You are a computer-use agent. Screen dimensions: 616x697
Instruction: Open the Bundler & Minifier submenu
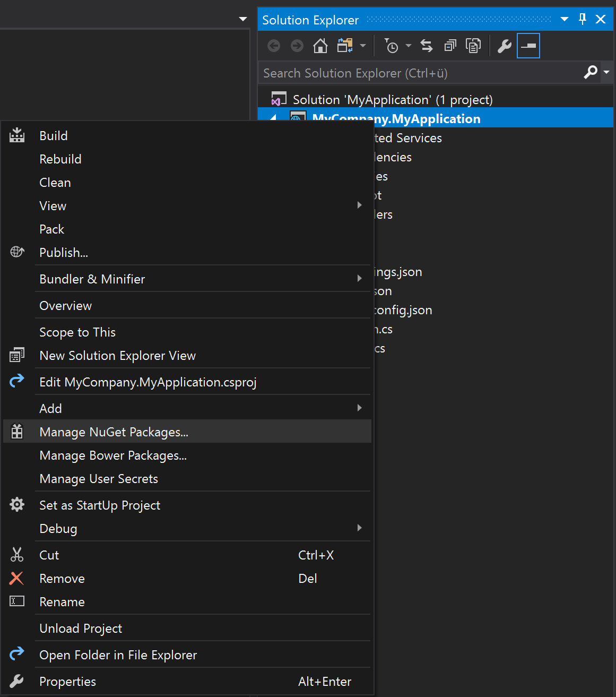[92, 279]
